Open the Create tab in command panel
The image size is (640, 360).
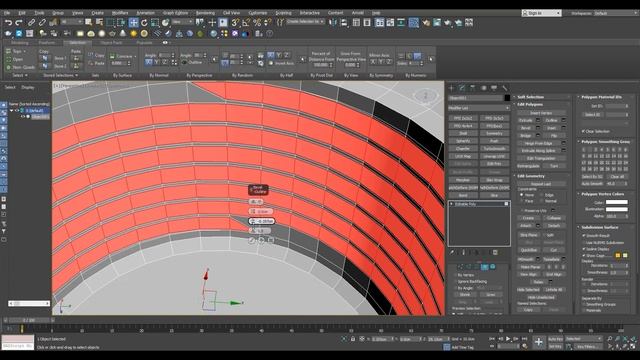pos(452,88)
